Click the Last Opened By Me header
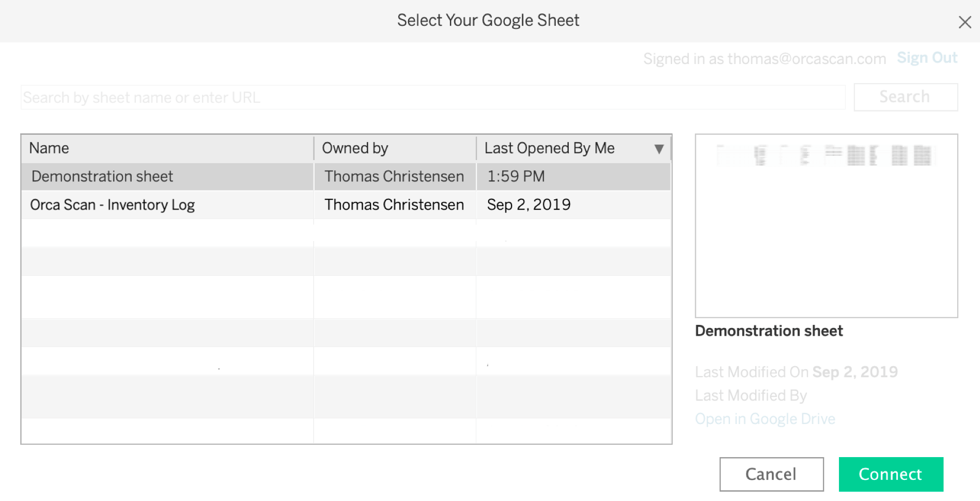The width and height of the screenshot is (980, 501). click(549, 148)
